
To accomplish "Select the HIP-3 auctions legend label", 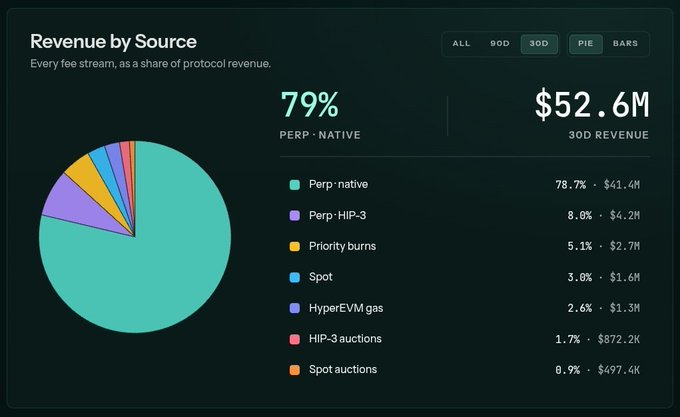I will click(345, 339).
